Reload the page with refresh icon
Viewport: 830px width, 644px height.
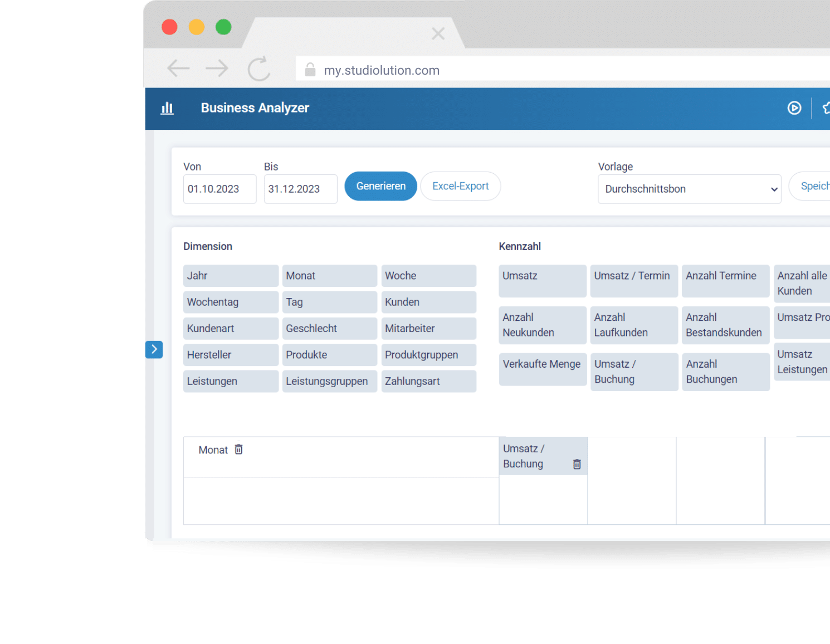259,69
